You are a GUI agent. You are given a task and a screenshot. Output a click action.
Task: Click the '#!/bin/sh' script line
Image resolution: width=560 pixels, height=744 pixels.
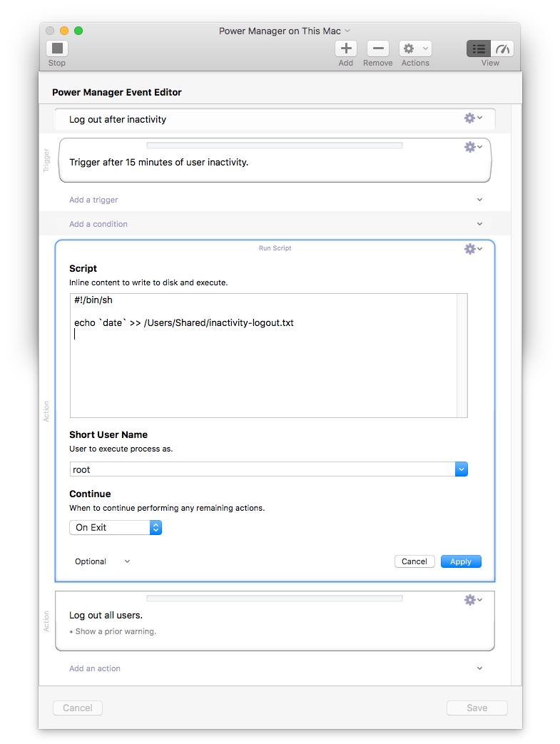93,300
